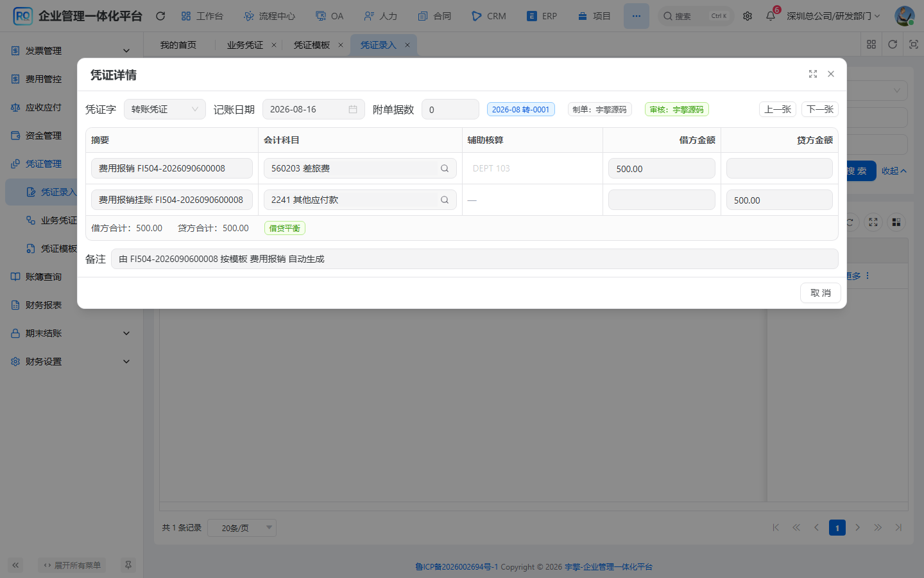Open the settings gear in top bar
Screen dimensions: 924x578
click(748, 16)
